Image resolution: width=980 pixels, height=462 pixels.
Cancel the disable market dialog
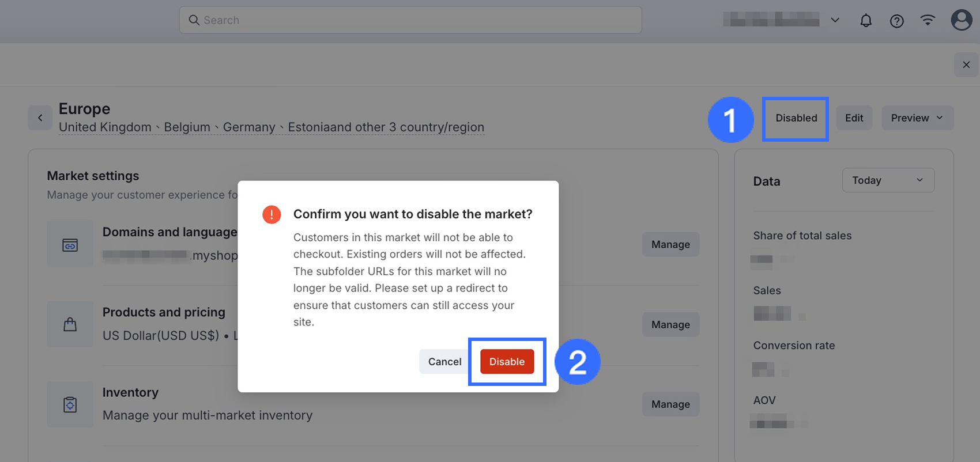(444, 362)
